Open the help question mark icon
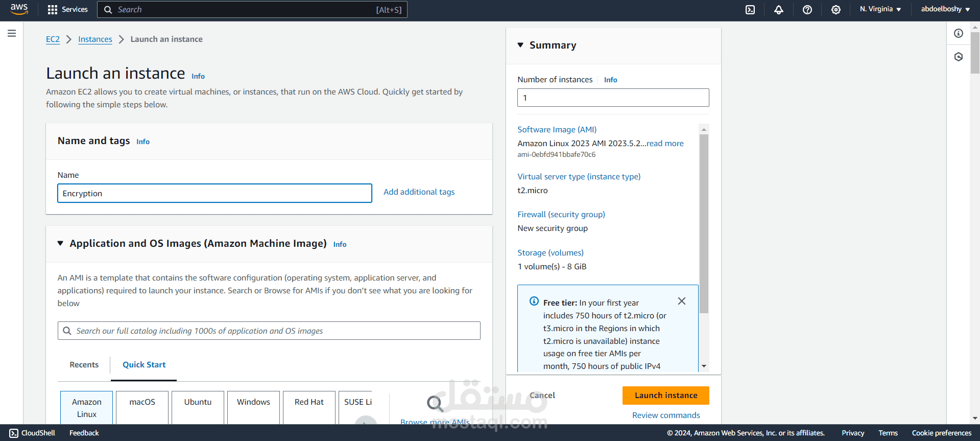The image size is (980, 441). (807, 10)
